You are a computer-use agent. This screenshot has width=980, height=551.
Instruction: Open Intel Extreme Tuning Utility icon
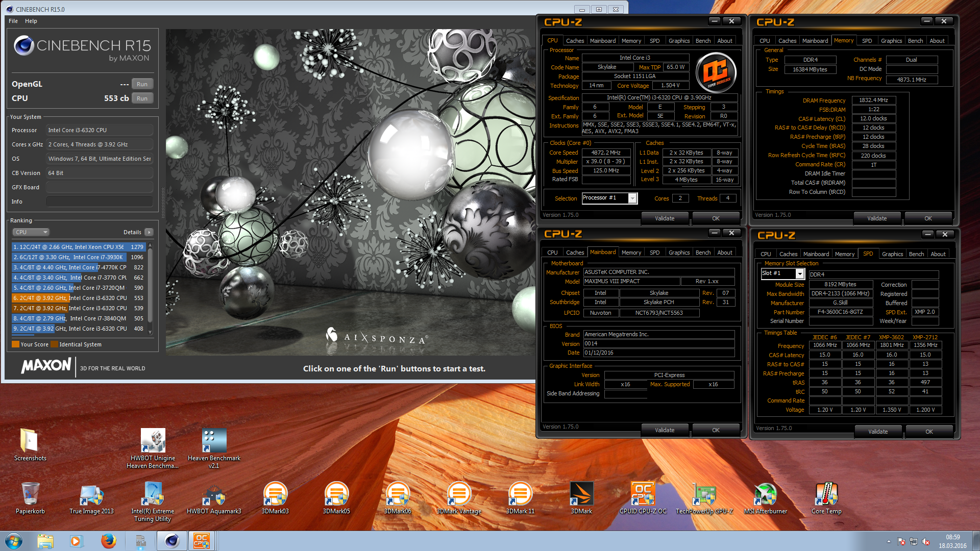(153, 502)
